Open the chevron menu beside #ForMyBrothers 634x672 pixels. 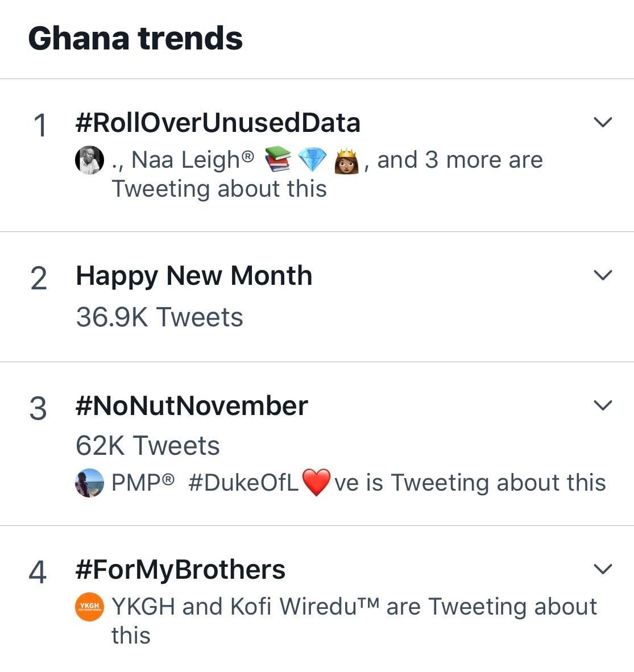pyautogui.click(x=602, y=569)
